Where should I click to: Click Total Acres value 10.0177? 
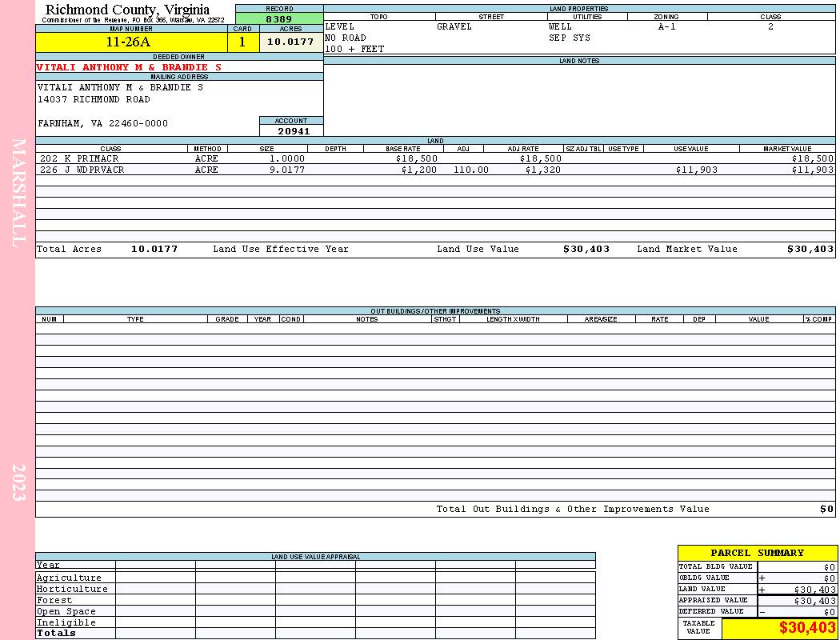154,249
